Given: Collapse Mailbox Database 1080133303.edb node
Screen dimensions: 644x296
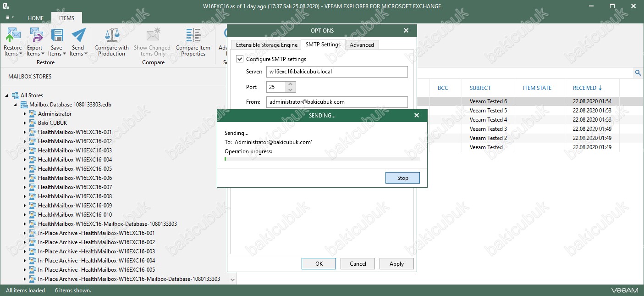Looking at the screenshot, I should pyautogui.click(x=16, y=105).
